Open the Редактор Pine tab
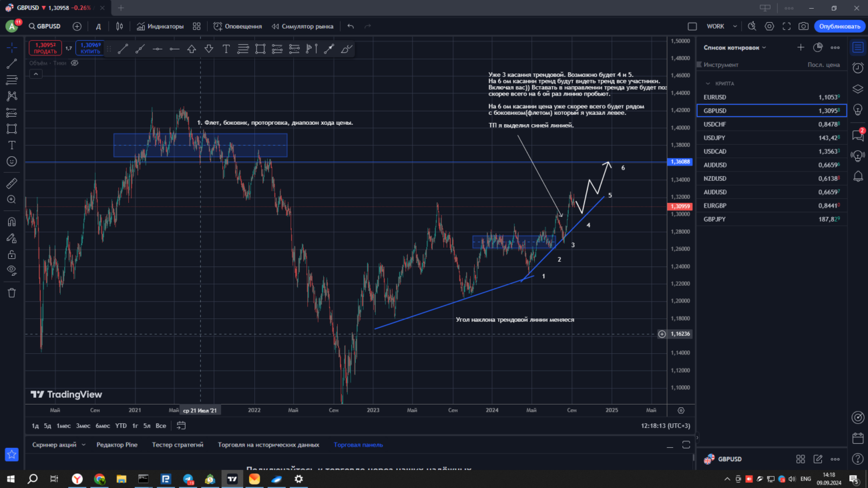Image resolution: width=868 pixels, height=488 pixels. pyautogui.click(x=117, y=445)
